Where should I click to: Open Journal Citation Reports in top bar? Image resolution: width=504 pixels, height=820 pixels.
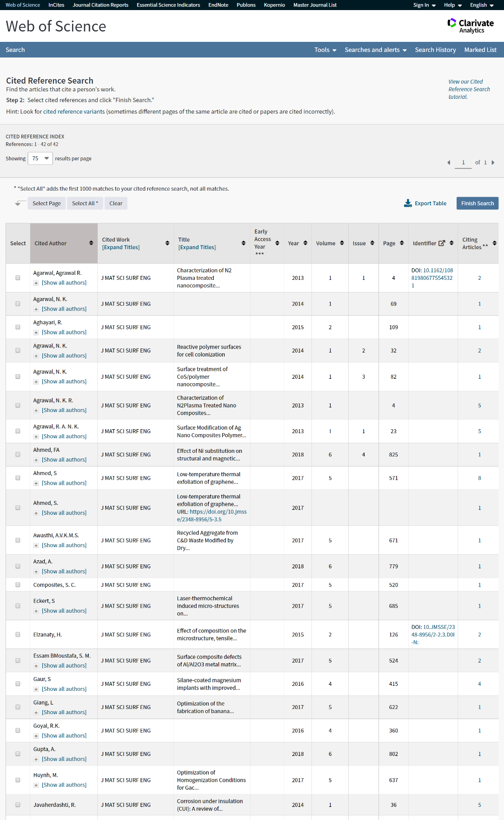point(100,5)
